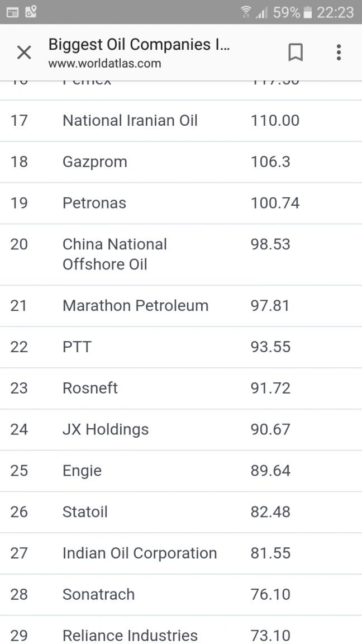Open the three-dot overflow menu
This screenshot has width=362, height=644.
[x=339, y=52]
